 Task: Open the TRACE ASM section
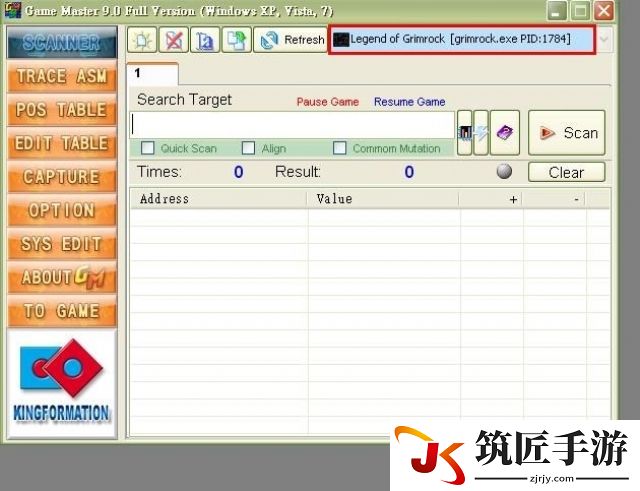coord(62,76)
